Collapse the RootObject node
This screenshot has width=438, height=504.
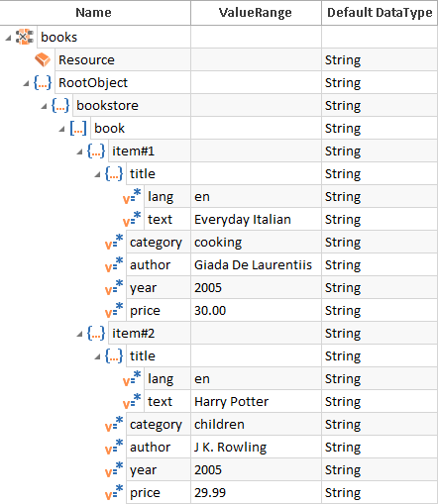[26, 83]
